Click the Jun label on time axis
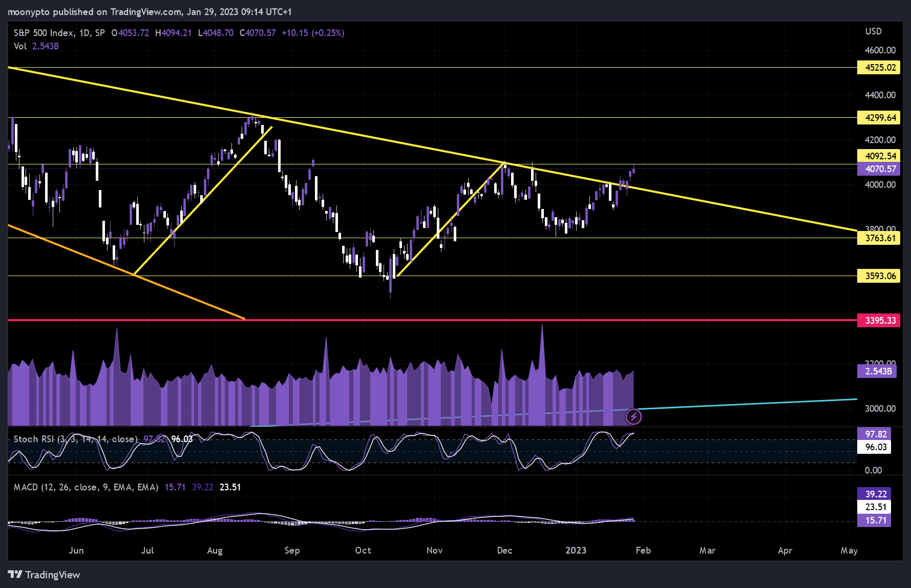 tap(76, 551)
